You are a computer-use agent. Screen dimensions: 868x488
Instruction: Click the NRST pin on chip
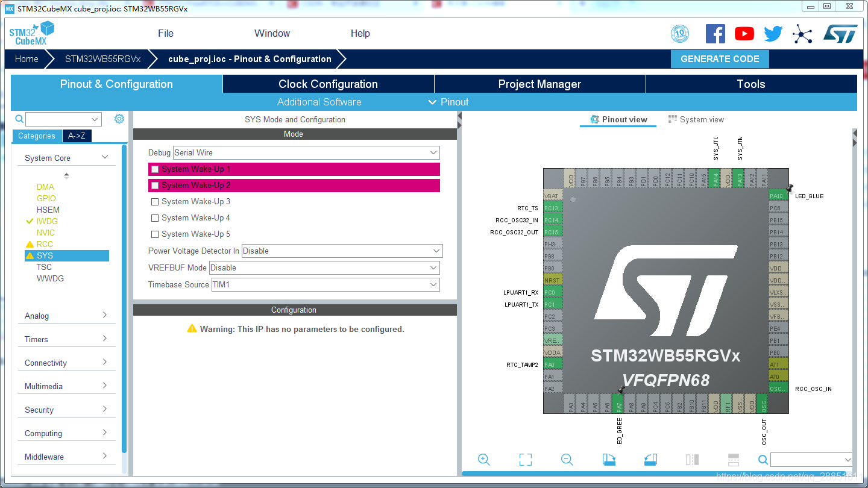click(x=553, y=280)
